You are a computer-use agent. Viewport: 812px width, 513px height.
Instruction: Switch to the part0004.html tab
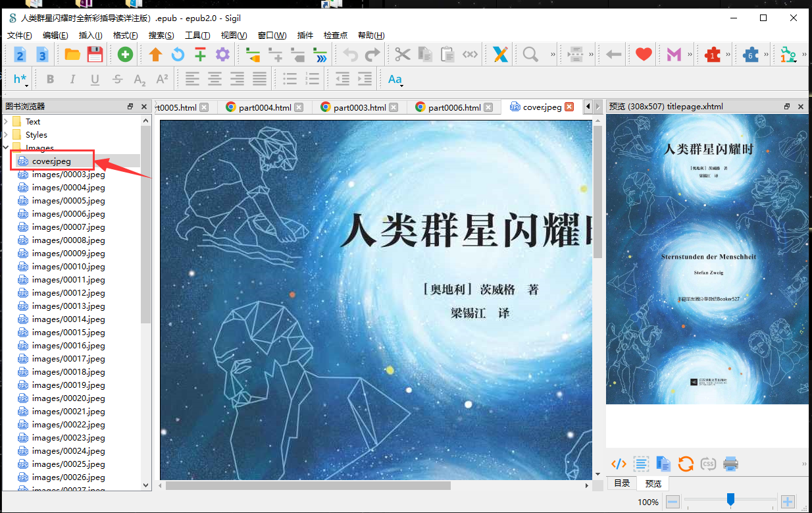264,107
